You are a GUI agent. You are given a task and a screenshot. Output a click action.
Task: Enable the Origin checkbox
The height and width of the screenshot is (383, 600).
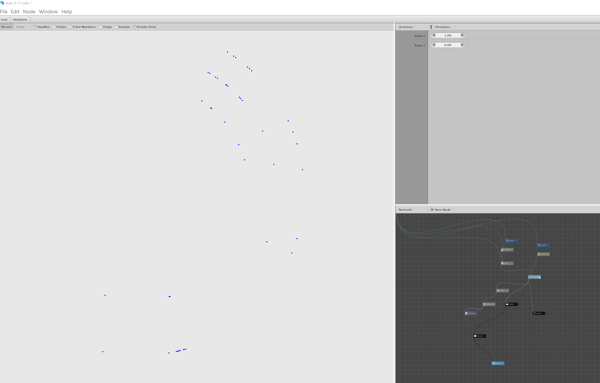click(x=100, y=27)
